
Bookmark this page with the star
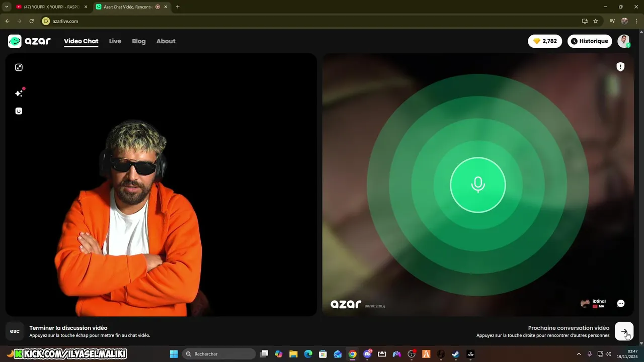pos(596,21)
